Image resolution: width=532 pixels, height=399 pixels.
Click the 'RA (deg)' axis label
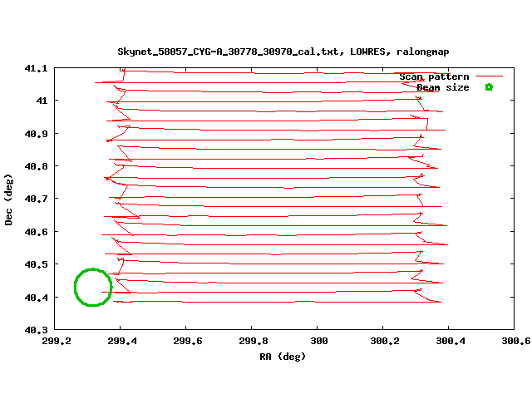pyautogui.click(x=283, y=357)
